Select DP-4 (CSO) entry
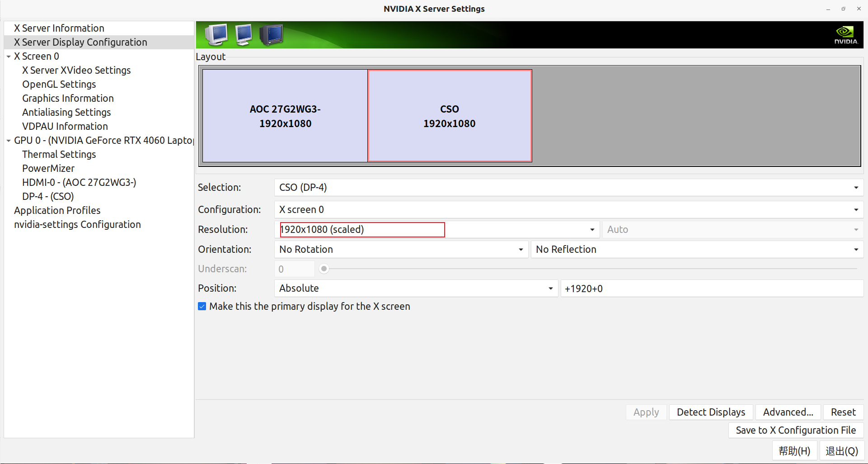This screenshot has width=868, height=464. 48,196
